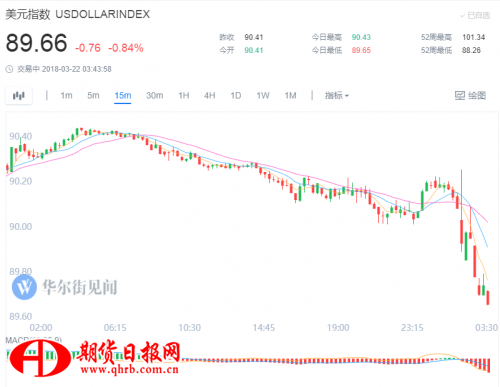The width and height of the screenshot is (500, 387).
Task: Click the 90.20 price axis label
Action: click(21, 181)
